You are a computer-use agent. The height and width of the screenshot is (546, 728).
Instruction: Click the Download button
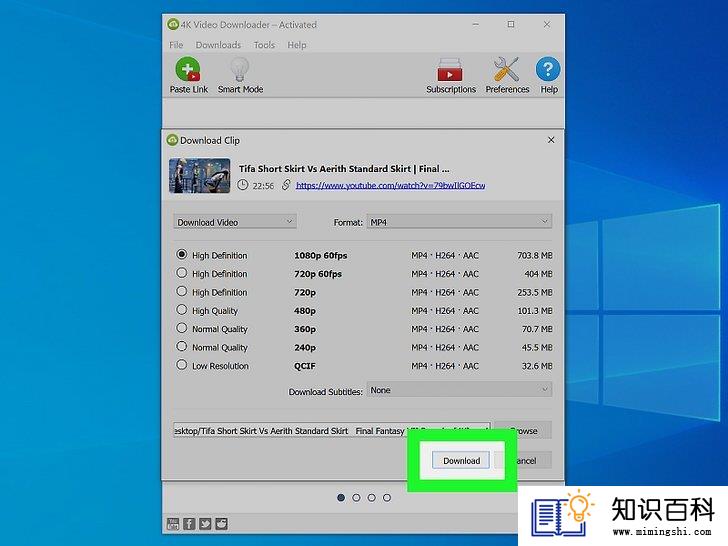(x=461, y=461)
